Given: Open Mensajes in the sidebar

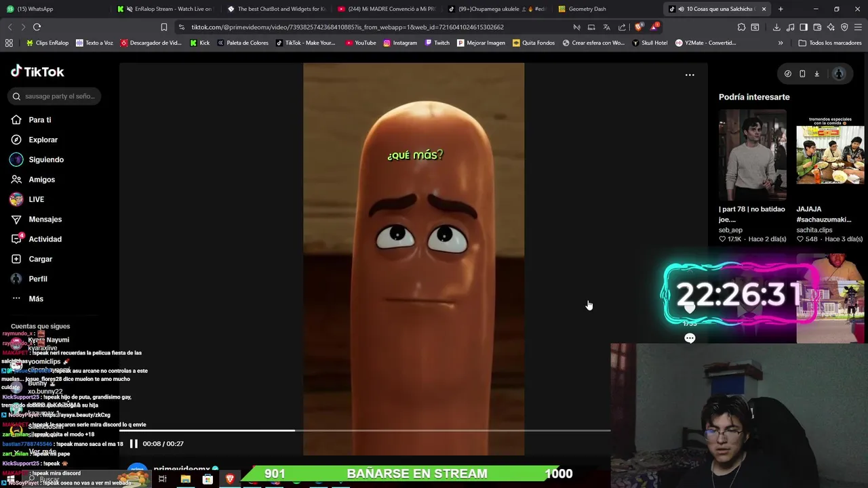Looking at the screenshot, I should click(x=37, y=220).
